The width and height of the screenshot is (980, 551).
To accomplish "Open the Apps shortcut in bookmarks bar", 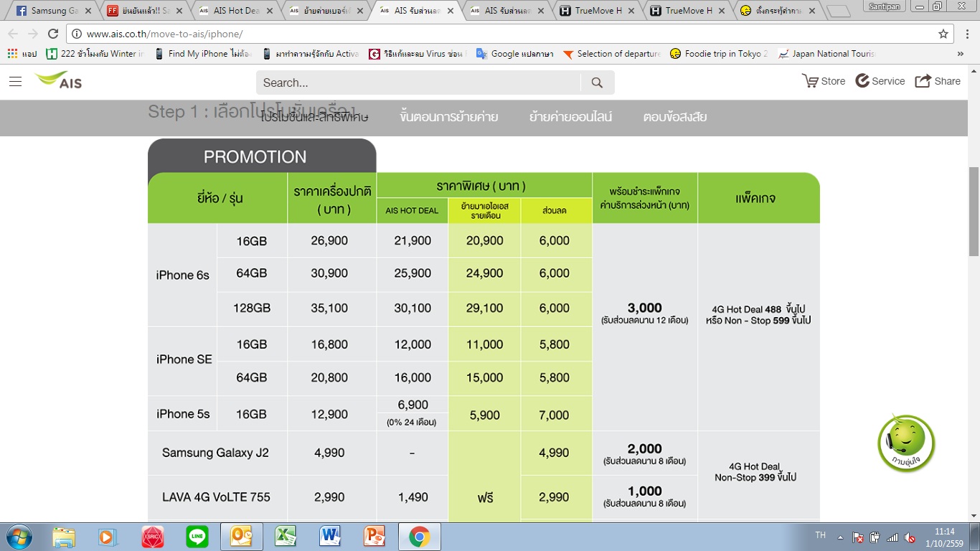I will tap(22, 54).
